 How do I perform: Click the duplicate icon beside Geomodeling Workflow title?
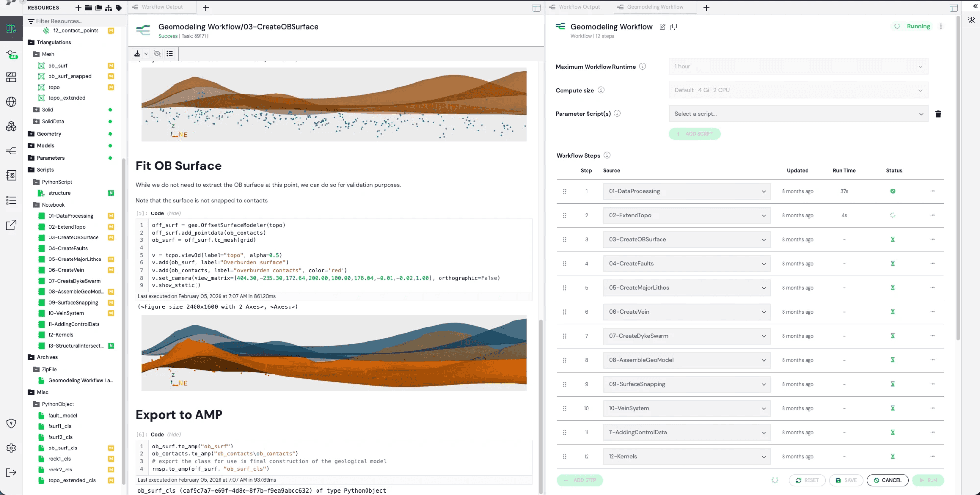click(x=674, y=27)
